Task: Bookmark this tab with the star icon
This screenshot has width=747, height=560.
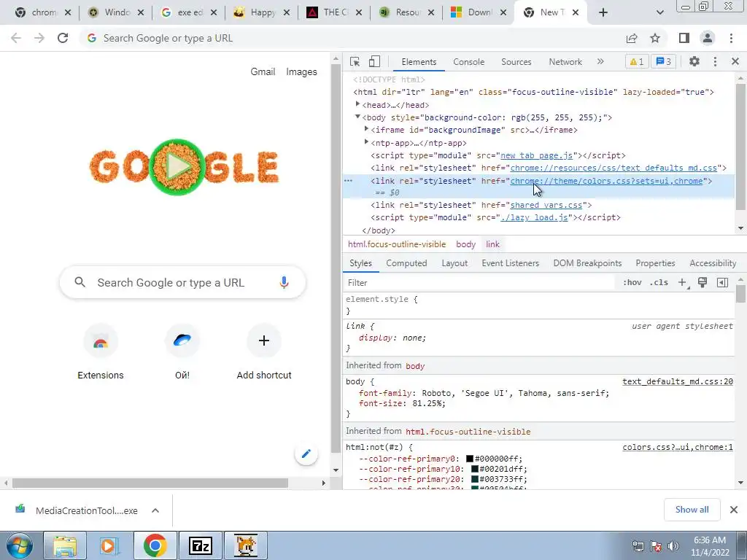Action: 655,38
